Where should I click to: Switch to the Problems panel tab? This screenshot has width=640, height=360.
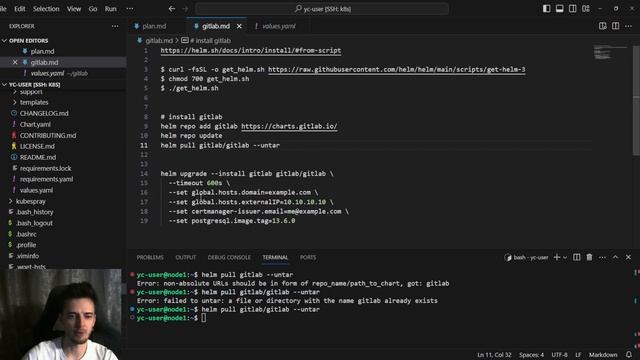(150, 258)
